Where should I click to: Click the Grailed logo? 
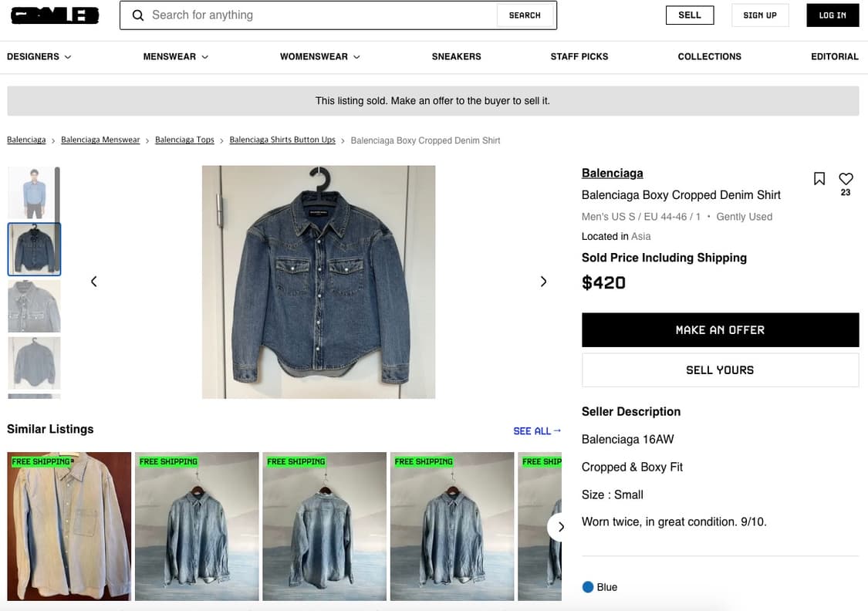(55, 15)
